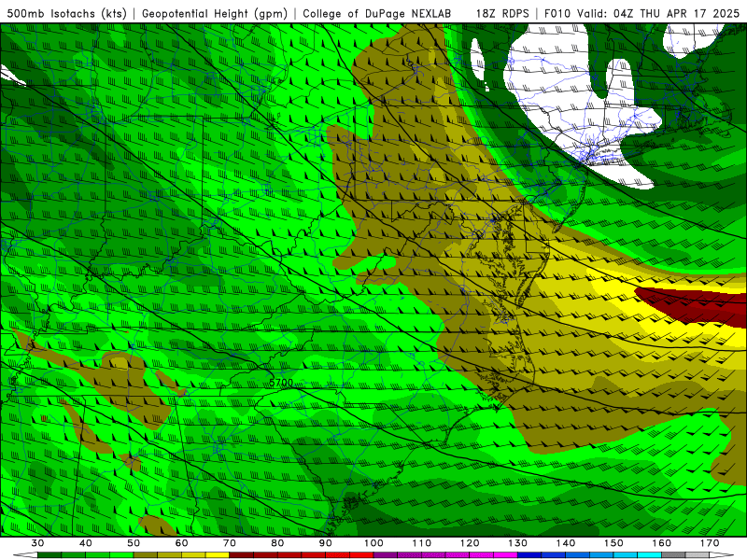Click the bright yellow swatch left of 70

tap(218, 555)
